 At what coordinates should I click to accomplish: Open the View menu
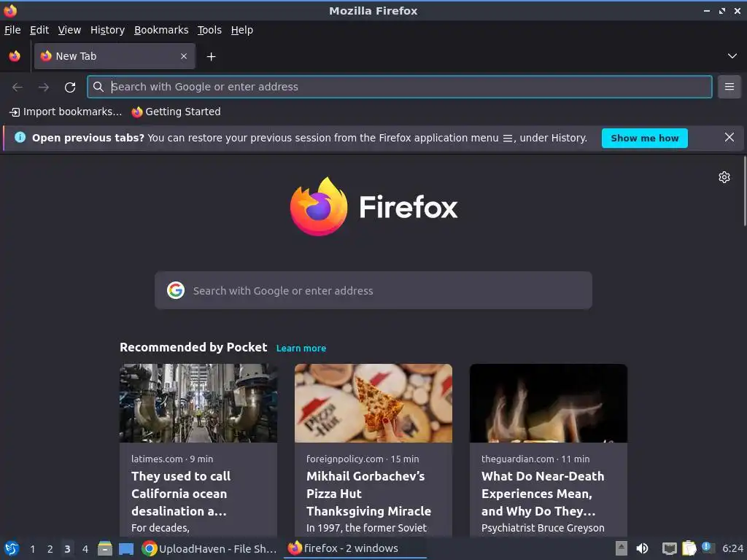coord(69,30)
